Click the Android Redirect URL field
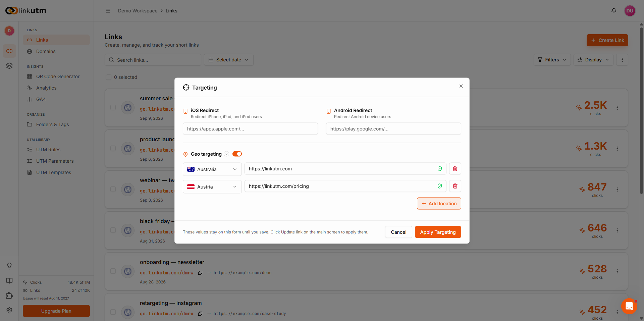Viewport: 644px width, 321px height. [393, 129]
